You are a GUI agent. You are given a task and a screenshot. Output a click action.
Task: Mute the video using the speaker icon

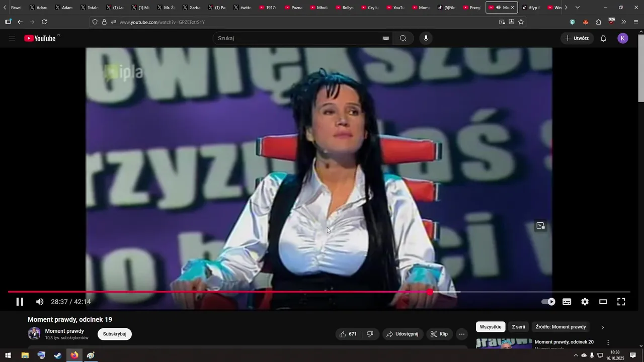coord(40,302)
